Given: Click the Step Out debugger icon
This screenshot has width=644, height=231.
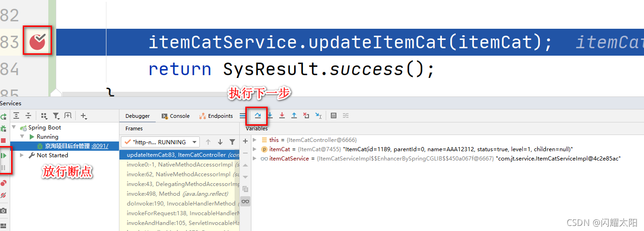Looking at the screenshot, I should [x=294, y=115].
